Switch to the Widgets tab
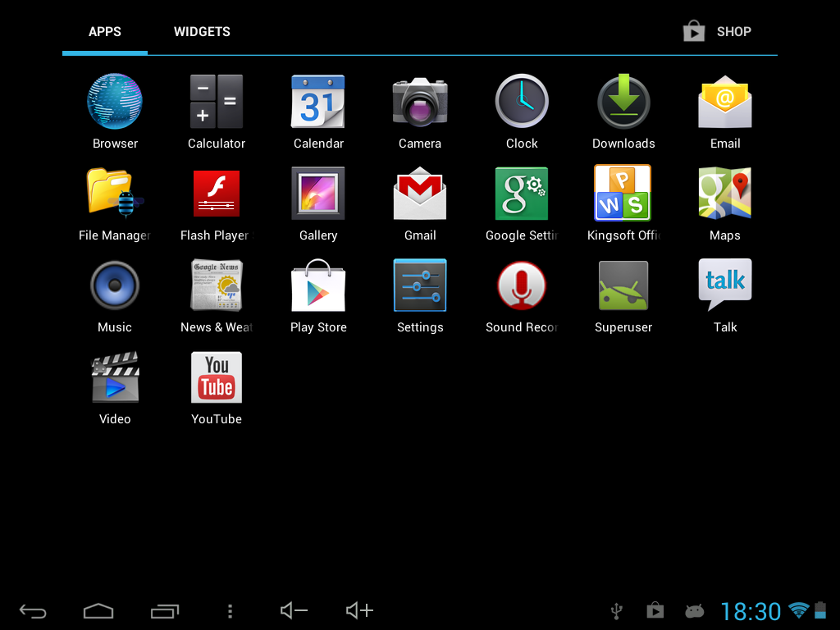Viewport: 840px width, 630px height. (x=202, y=32)
